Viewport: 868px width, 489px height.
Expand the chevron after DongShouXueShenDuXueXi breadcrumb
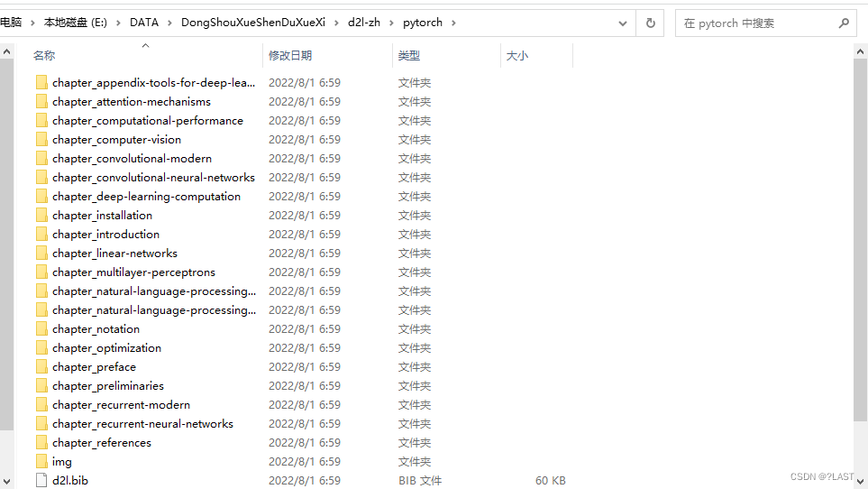coord(336,23)
